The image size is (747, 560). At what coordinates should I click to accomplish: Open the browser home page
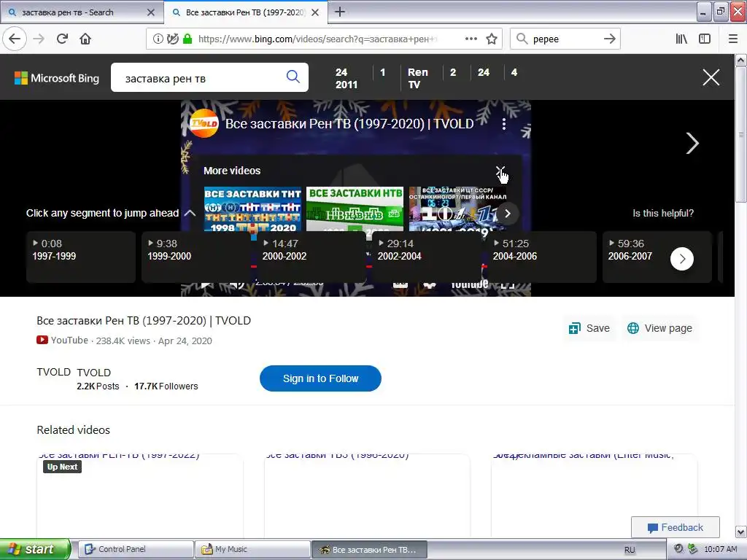click(85, 39)
